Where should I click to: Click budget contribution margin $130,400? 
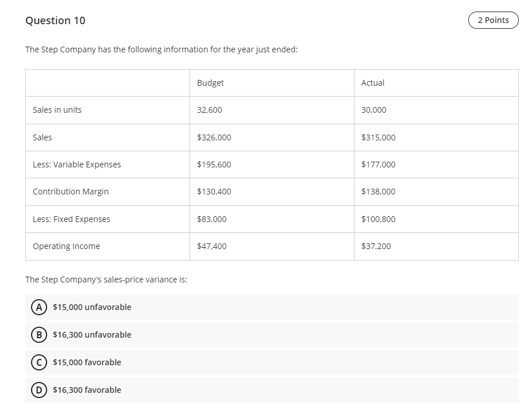(x=214, y=192)
